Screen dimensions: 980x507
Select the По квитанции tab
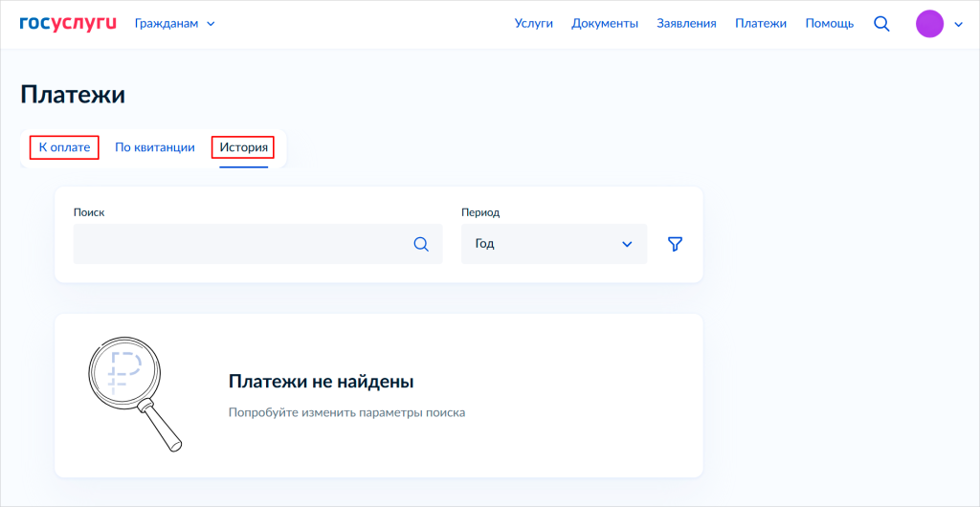click(x=155, y=147)
